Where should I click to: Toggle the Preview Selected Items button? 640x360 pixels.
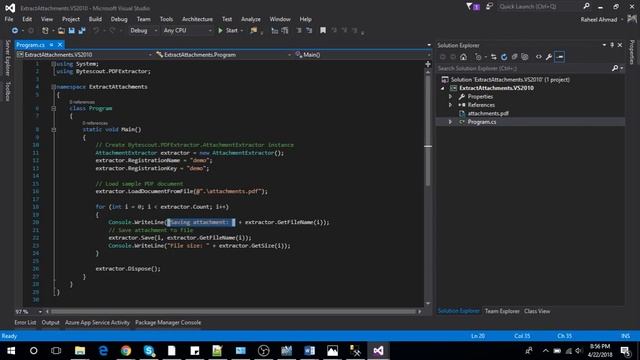(x=560, y=57)
